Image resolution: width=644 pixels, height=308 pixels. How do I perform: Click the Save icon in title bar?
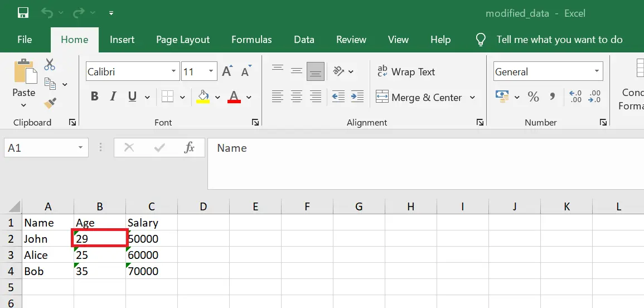(23, 13)
